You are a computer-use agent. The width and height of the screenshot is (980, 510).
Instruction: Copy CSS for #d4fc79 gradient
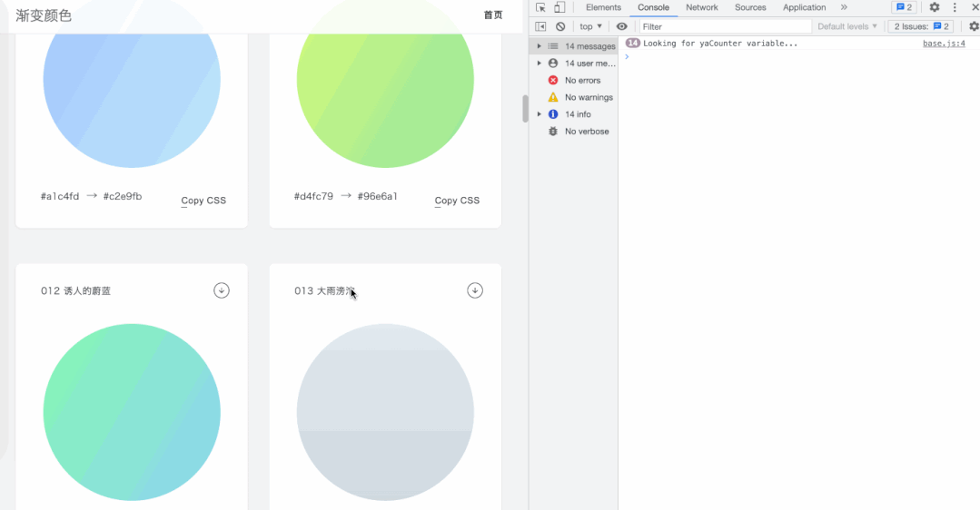[458, 201]
